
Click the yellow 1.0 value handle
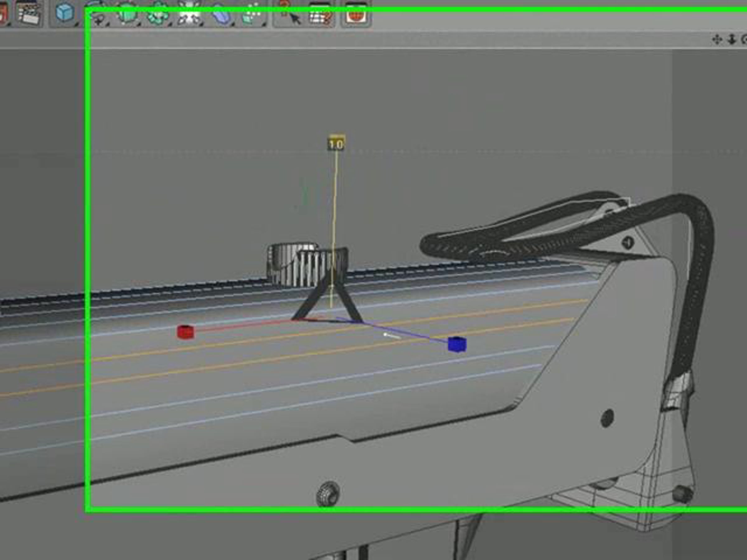click(x=336, y=143)
